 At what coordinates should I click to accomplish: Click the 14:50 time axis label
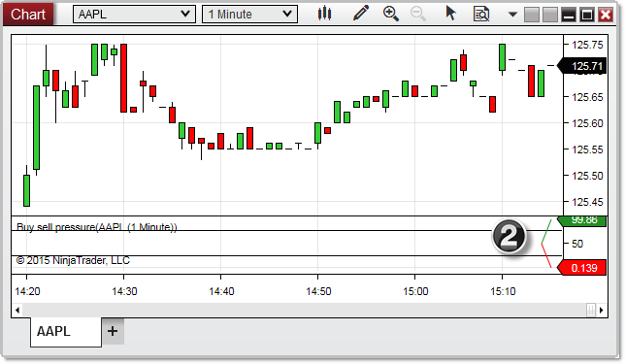tap(318, 291)
